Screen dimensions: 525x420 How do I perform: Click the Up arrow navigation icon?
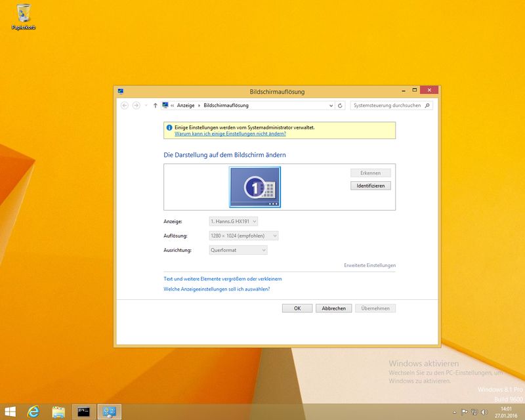(x=155, y=105)
